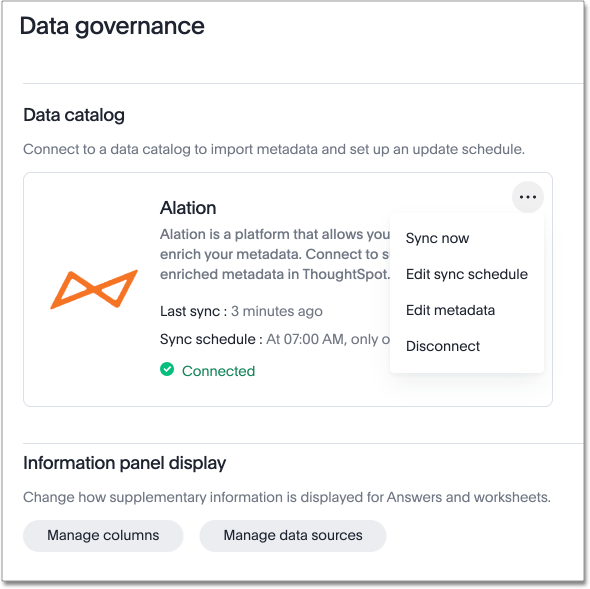Open the three-dot more options menu
This screenshot has height=589, width=590.
527,197
